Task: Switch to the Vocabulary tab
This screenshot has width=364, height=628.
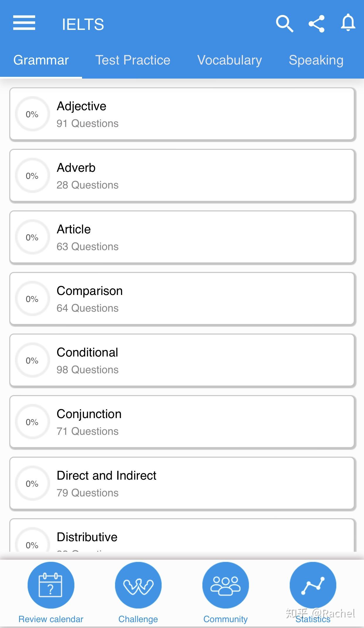Action: pyautogui.click(x=229, y=60)
